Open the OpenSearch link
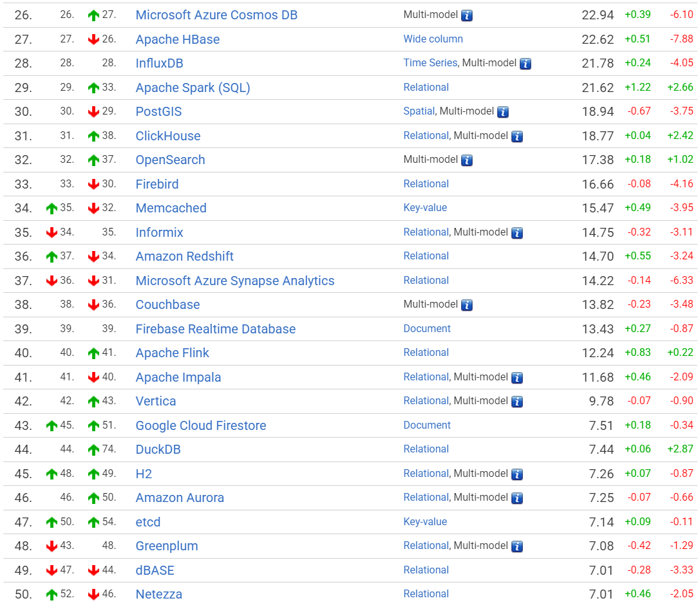 click(x=170, y=160)
